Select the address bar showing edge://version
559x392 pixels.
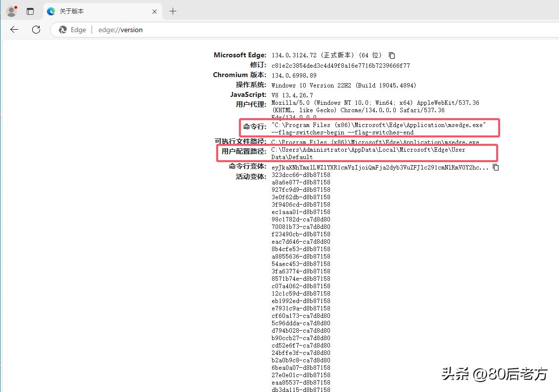[x=120, y=30]
